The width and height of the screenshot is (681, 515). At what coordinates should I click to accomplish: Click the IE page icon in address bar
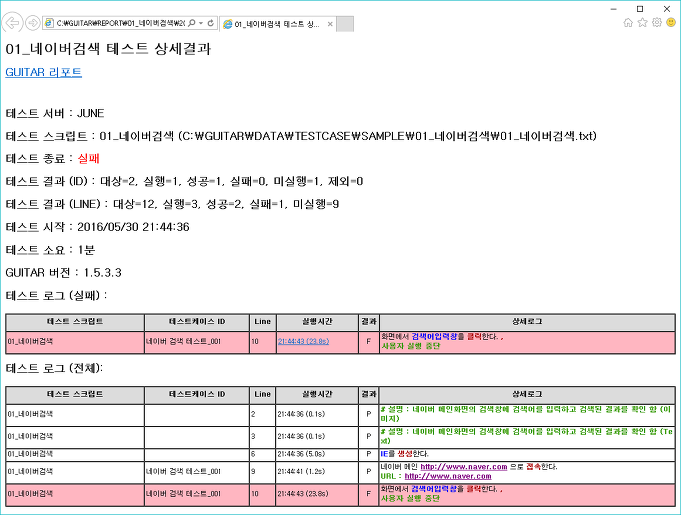pos(49,23)
